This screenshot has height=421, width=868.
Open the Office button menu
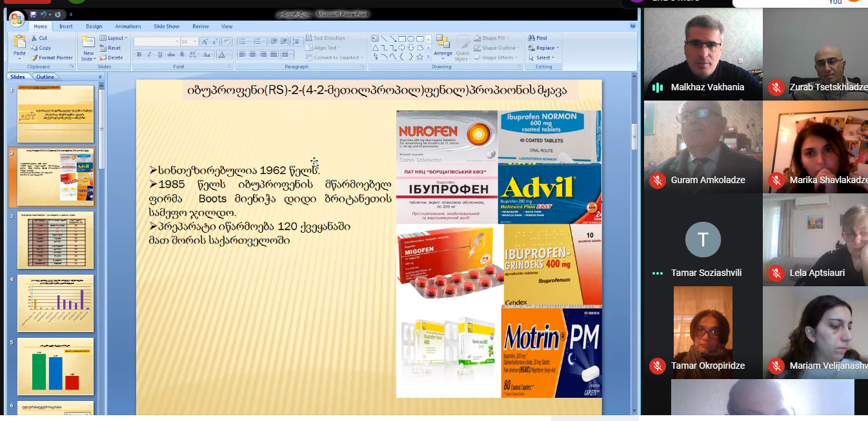click(x=15, y=18)
